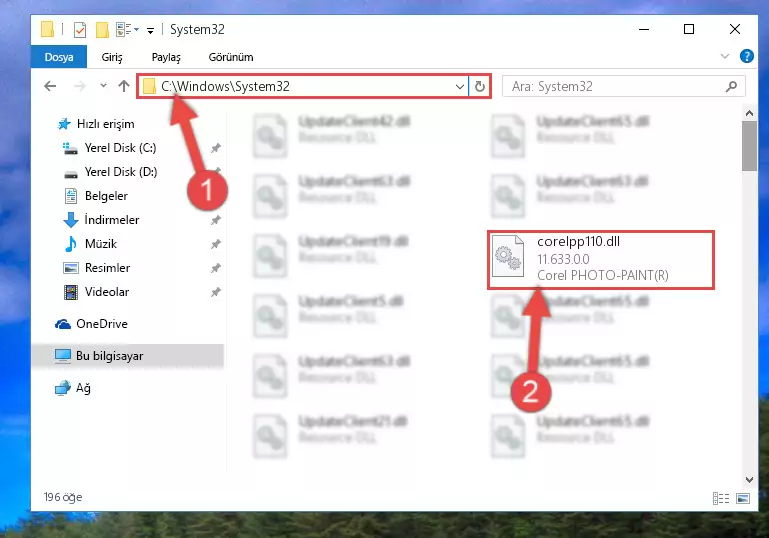This screenshot has height=538, width=769.
Task: Click the pin icon next to Müzik
Action: [x=215, y=244]
